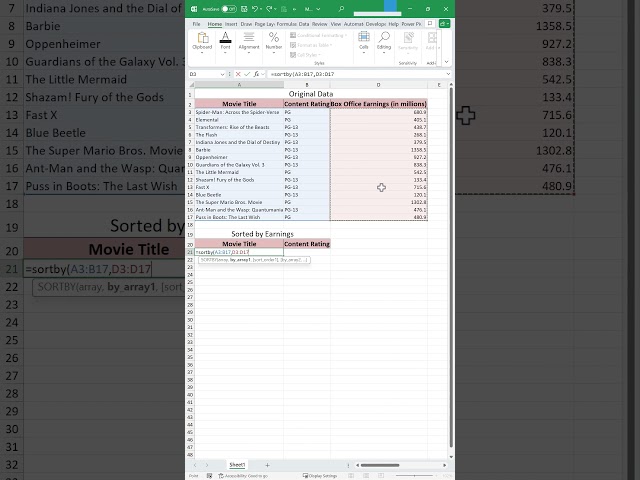This screenshot has width=640, height=480.
Task: Open the File tab
Action: [196, 24]
